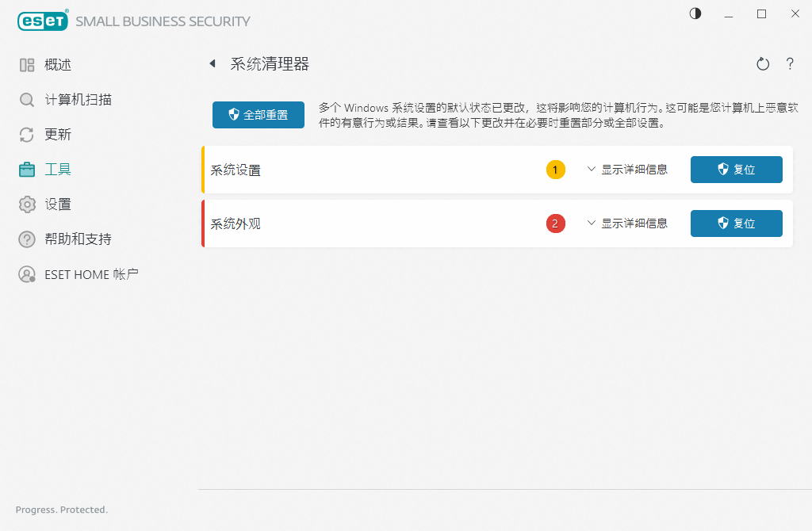Open 工具 via the briefcase icon
Viewport: 812px width, 531px height.
point(26,169)
